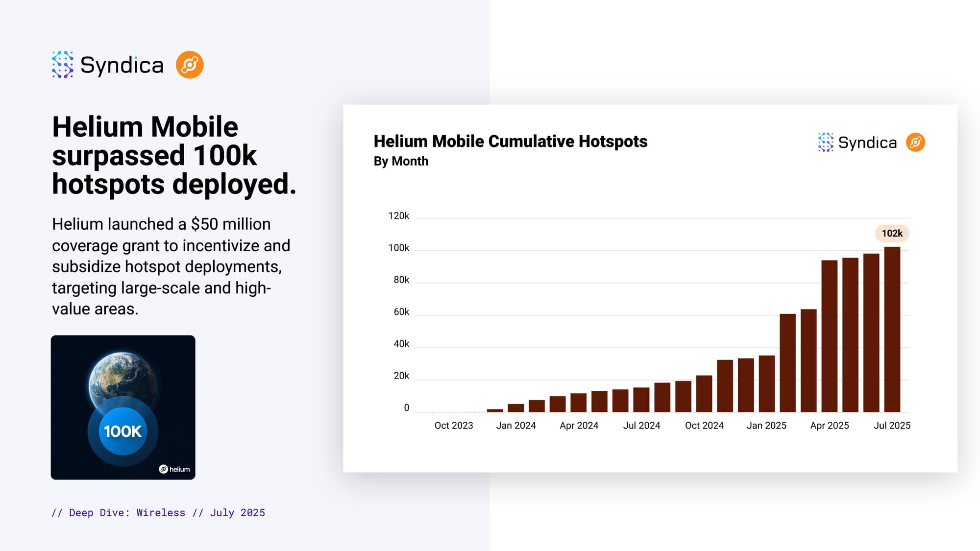The height and width of the screenshot is (551, 980).
Task: Click the small orange Helium icon in chart
Action: (915, 143)
